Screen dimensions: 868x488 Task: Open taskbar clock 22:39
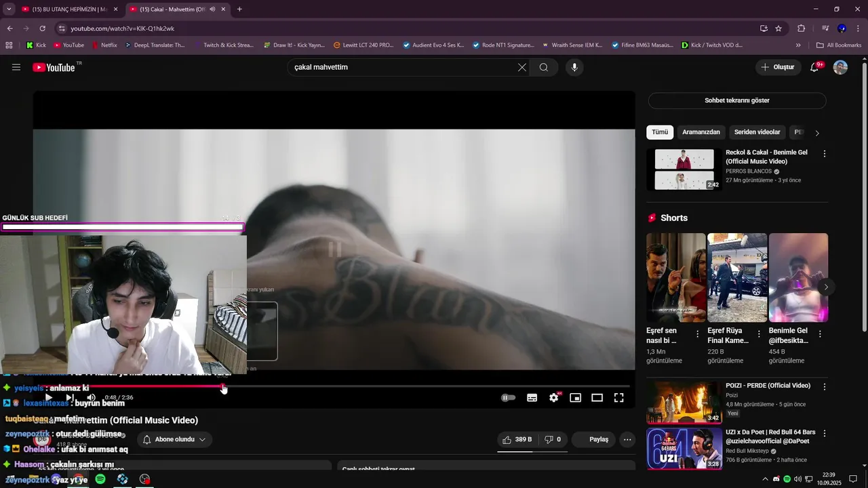(x=829, y=479)
